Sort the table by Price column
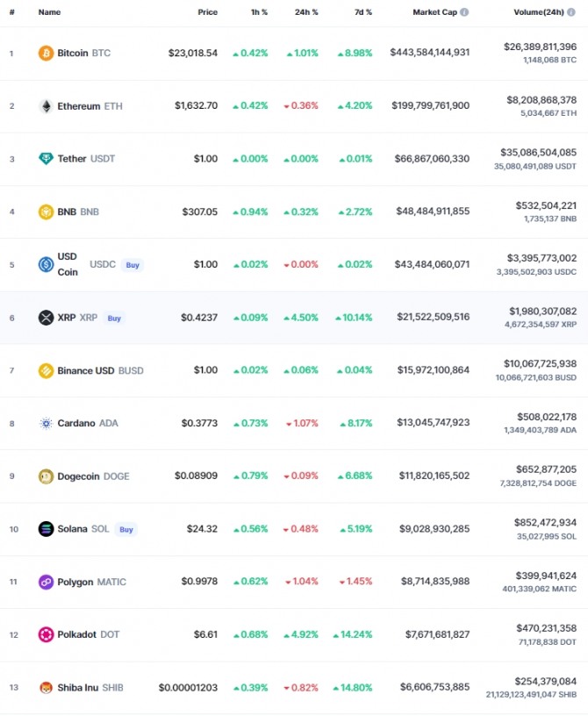The height and width of the screenshot is (716, 588). point(207,12)
